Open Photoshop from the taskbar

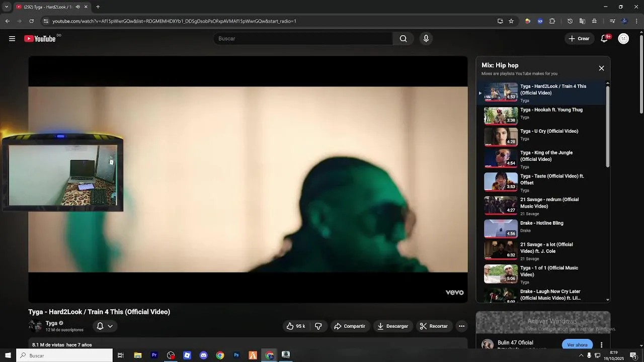click(236, 355)
